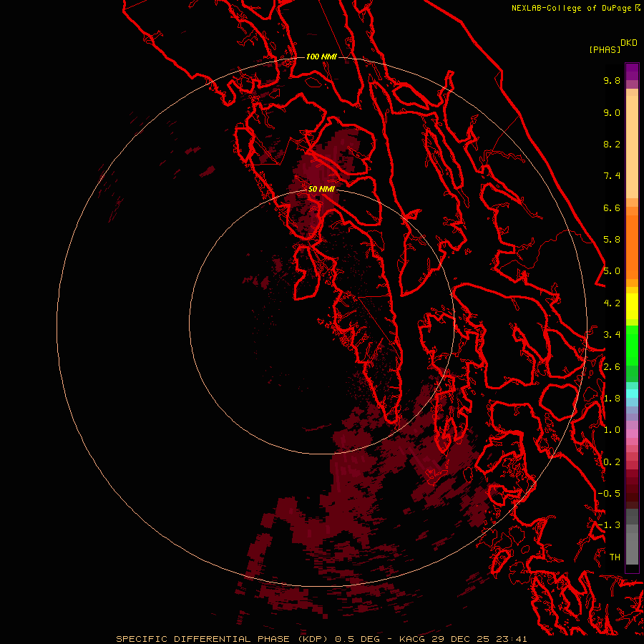Screen dimensions: 644x644
Task: Click the 50 NMI range ring label
Action: tap(321, 189)
